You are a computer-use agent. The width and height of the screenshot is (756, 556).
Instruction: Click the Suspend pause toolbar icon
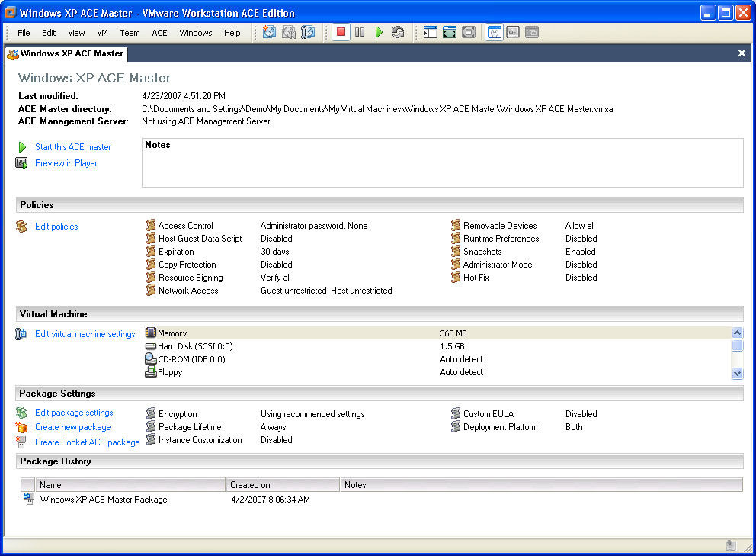(x=360, y=33)
